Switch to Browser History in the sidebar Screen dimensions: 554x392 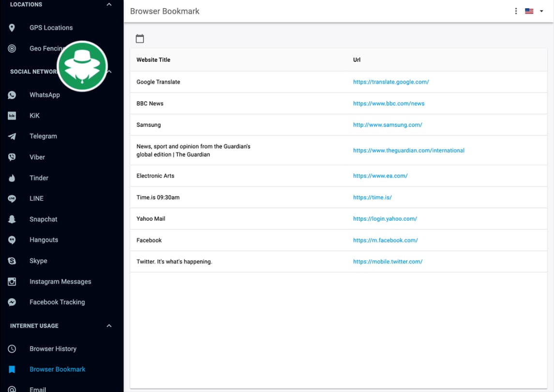53,348
